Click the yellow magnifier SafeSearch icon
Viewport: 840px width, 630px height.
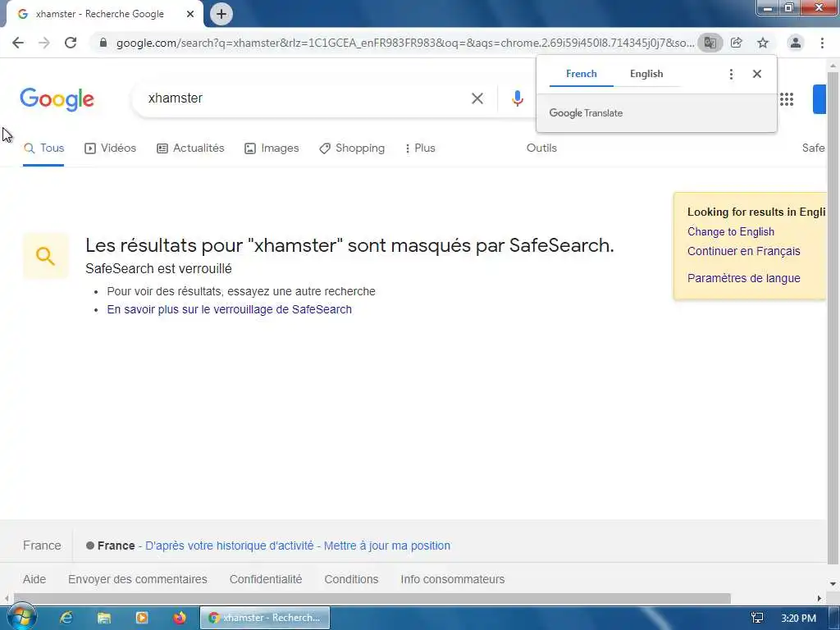click(x=46, y=256)
